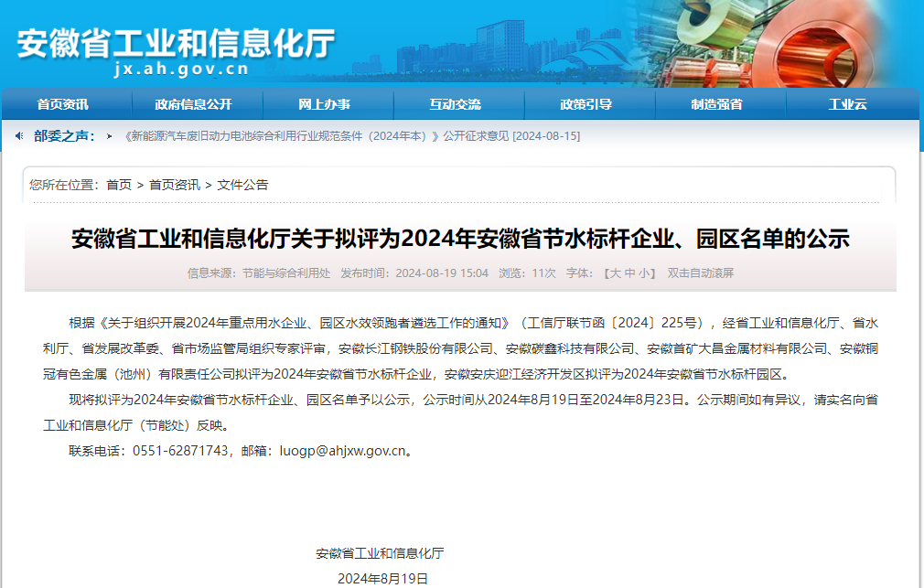Set font size to 中
This screenshot has height=588, width=924.
coord(630,273)
